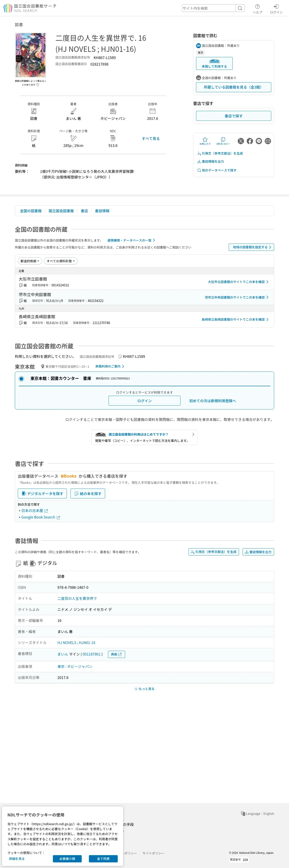
Task: Open Google Book Search link
Action: [x=41, y=518]
